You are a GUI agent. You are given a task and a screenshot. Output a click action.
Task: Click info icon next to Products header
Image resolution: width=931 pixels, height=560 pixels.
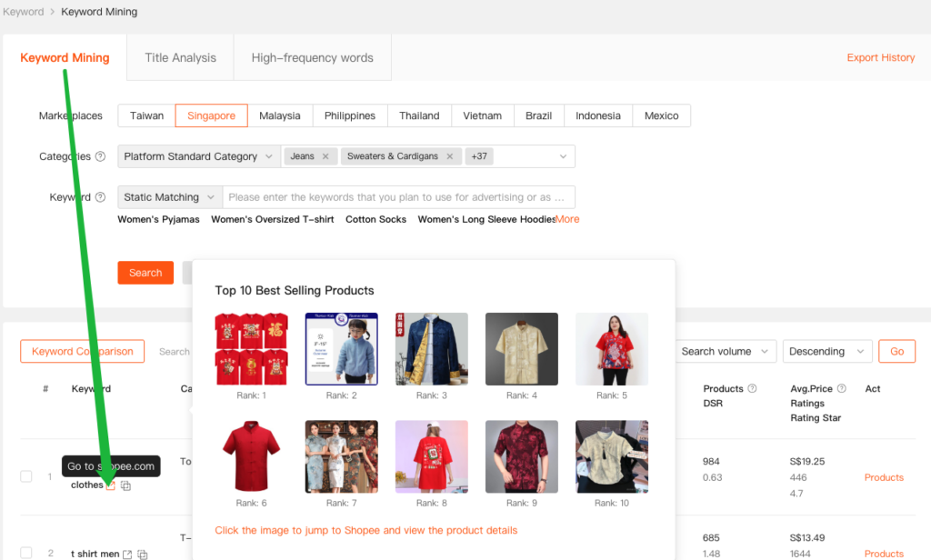(x=752, y=389)
